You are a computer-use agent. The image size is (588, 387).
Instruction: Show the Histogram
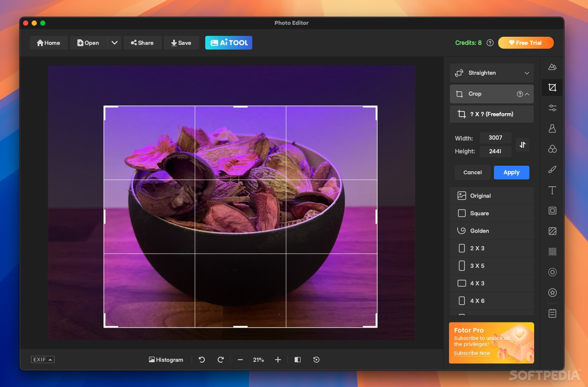coord(166,360)
